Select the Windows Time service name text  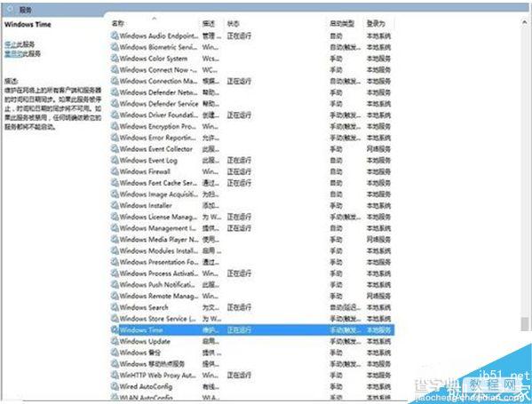tap(141, 329)
